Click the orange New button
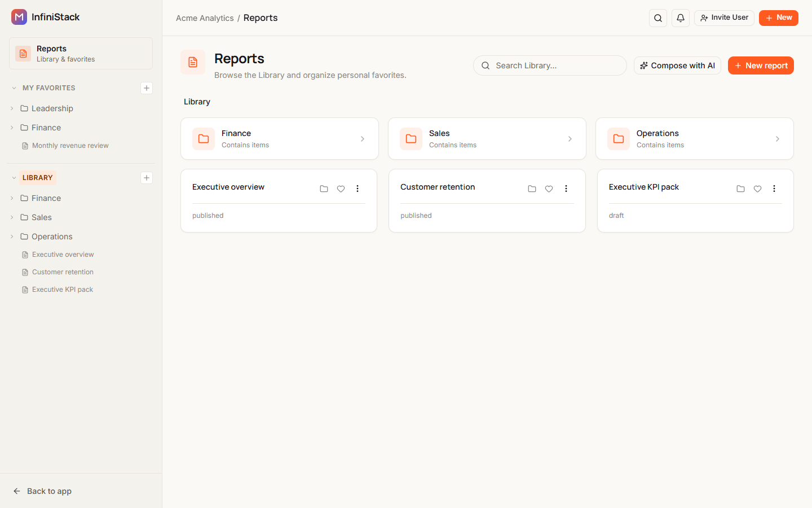 click(x=779, y=18)
